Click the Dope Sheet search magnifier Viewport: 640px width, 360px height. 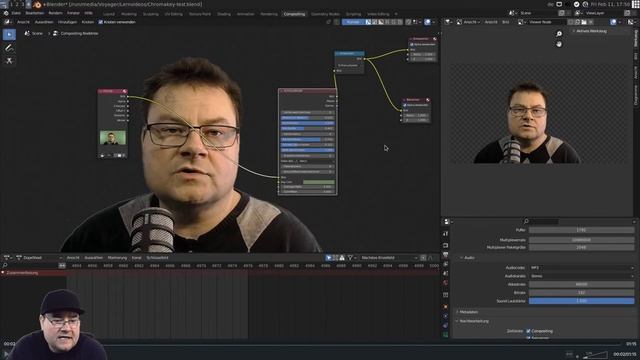pos(5,266)
